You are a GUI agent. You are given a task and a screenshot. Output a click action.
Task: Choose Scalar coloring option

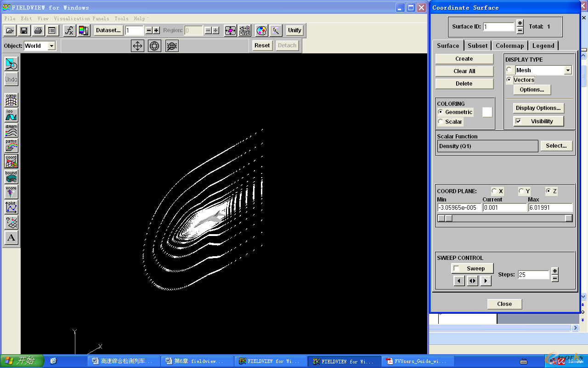coord(441,122)
